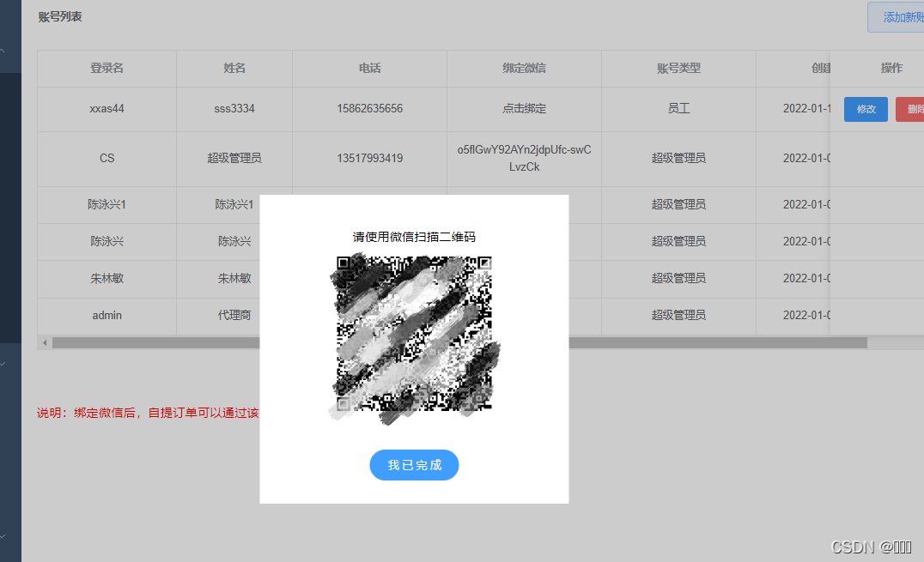Collapse the upper sidebar menu chevron

point(3,51)
